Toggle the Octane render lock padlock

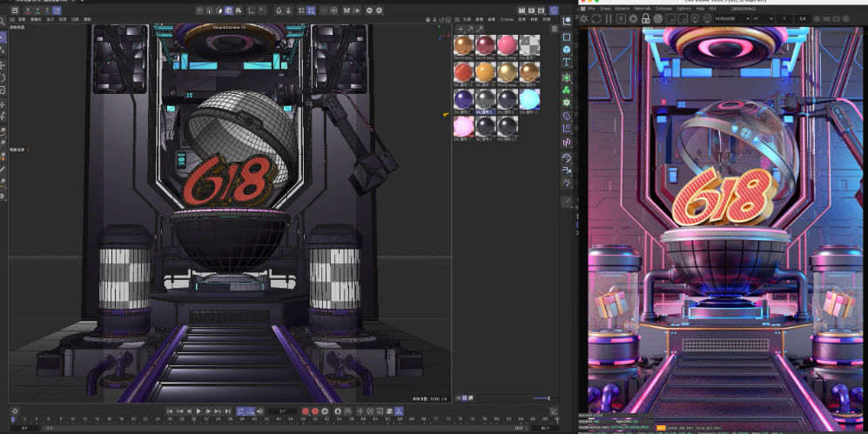pyautogui.click(x=645, y=18)
